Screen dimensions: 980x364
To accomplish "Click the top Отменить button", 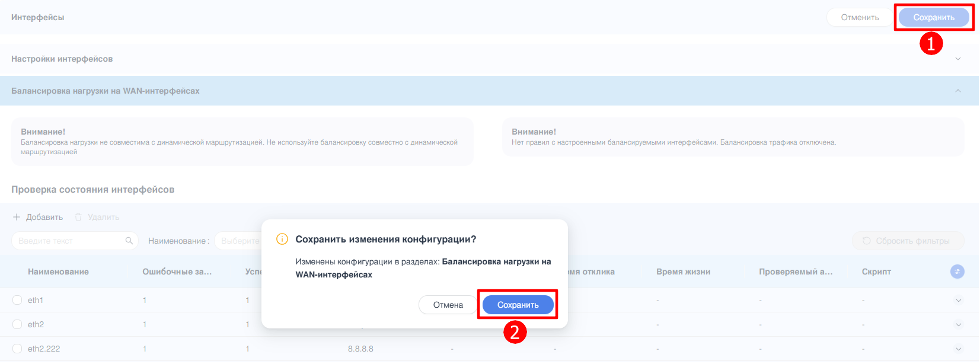I will [860, 17].
